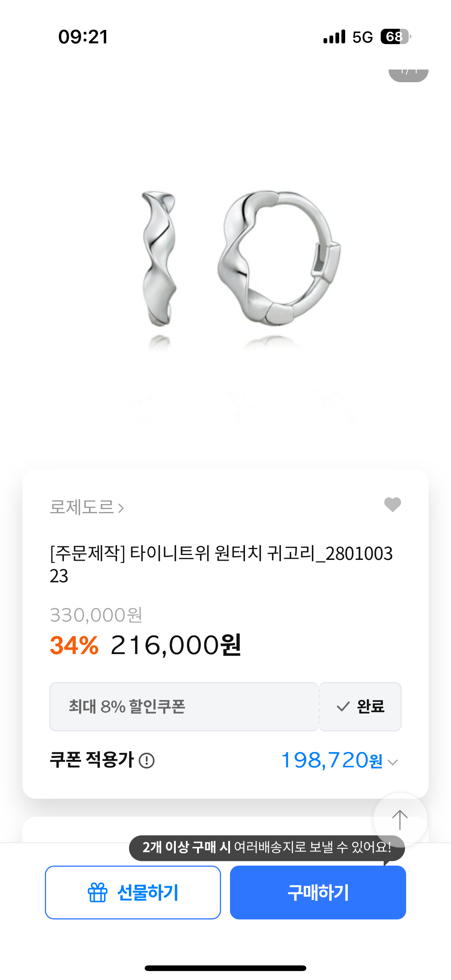Tap the 선물하기 button label
451x980 pixels.
[x=148, y=893]
